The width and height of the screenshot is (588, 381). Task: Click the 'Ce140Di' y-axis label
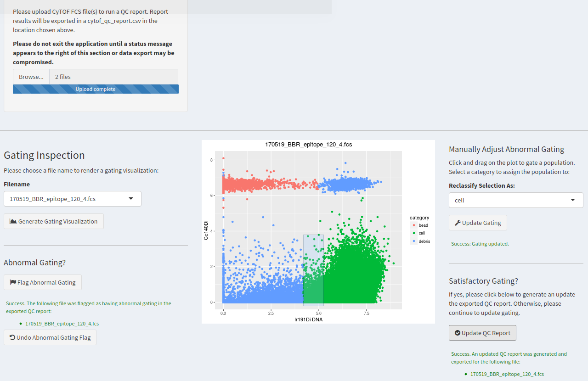pos(206,230)
